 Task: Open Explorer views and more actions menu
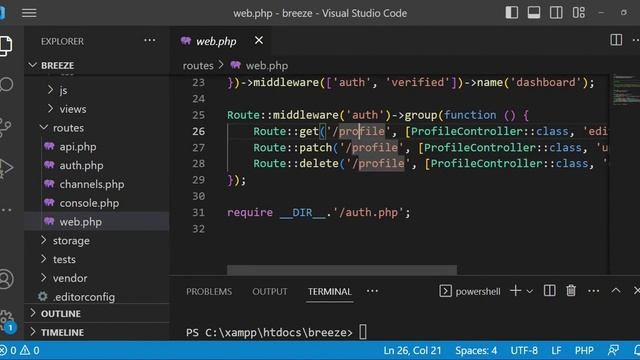(x=150, y=40)
